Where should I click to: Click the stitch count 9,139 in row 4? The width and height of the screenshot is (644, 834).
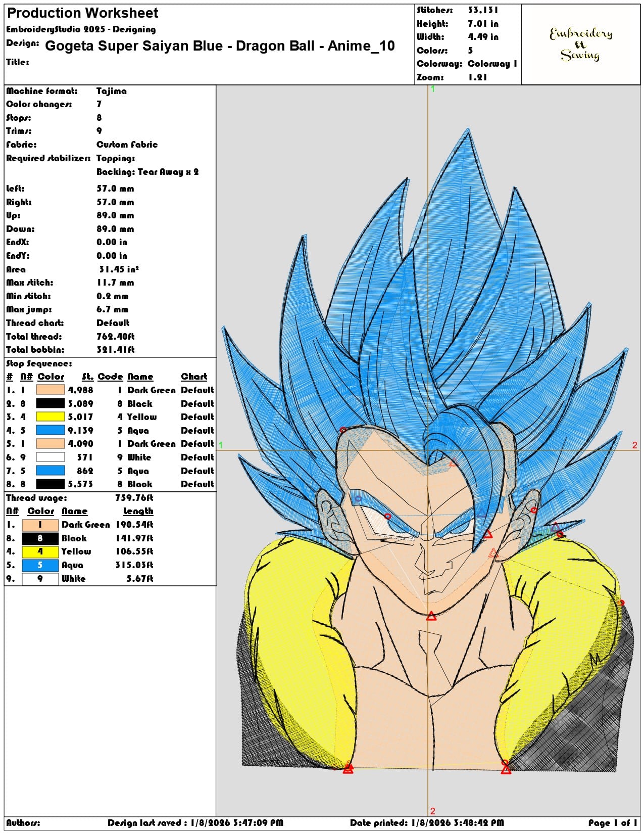81,431
